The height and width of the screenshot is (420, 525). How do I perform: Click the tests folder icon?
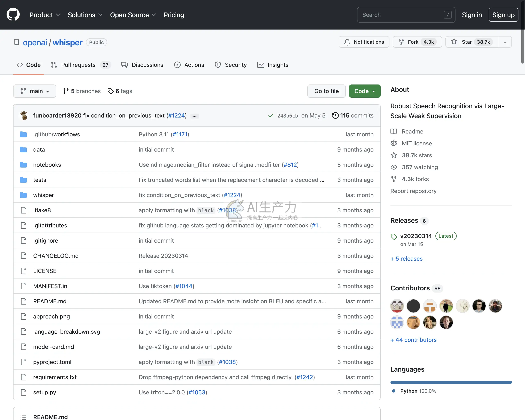[23, 180]
